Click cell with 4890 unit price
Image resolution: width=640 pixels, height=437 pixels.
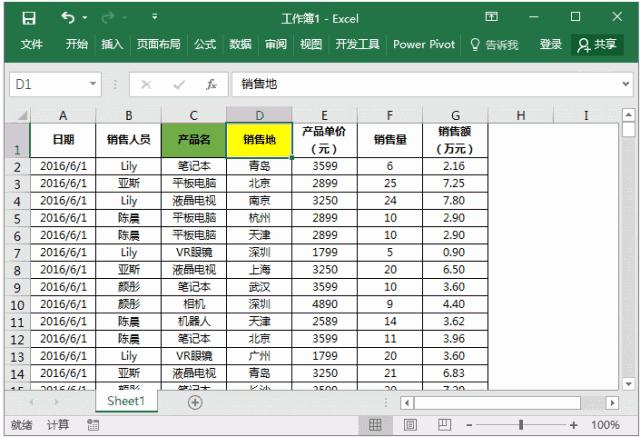point(325,304)
